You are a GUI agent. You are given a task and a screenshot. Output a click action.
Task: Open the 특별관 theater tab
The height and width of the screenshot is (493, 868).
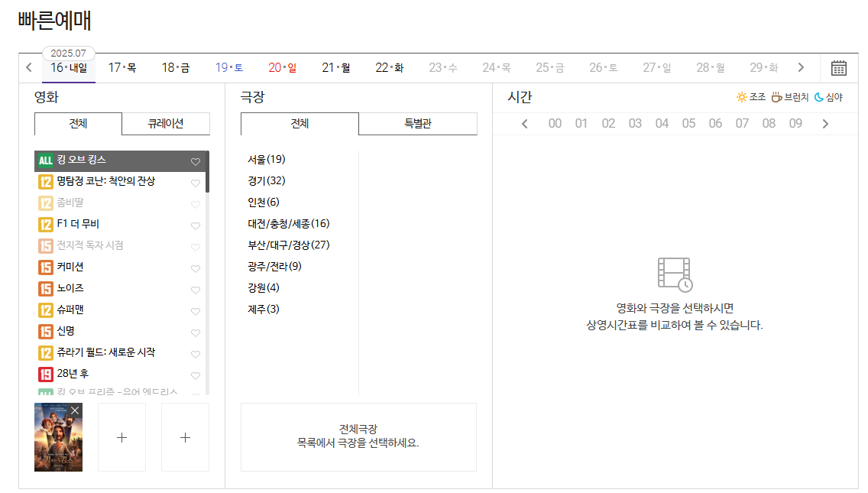[x=416, y=124]
